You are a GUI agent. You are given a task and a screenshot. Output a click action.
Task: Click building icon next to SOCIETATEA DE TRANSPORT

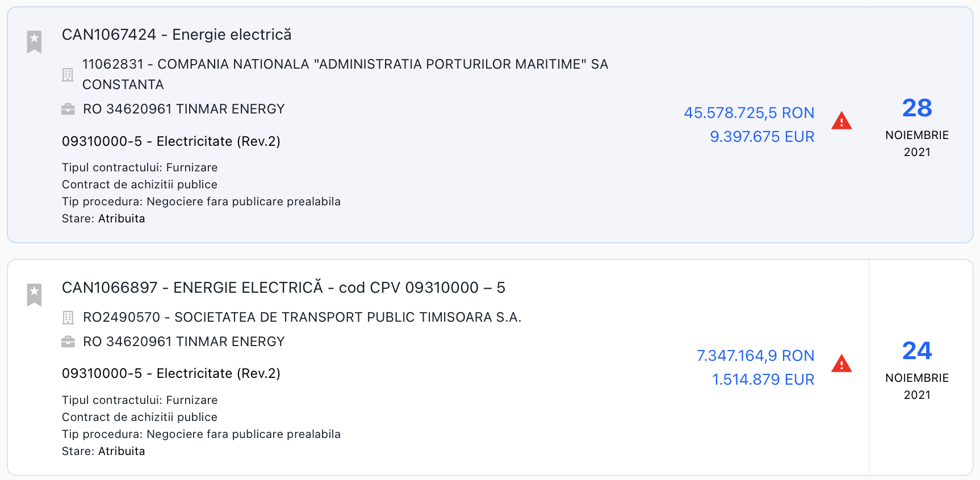click(x=68, y=318)
